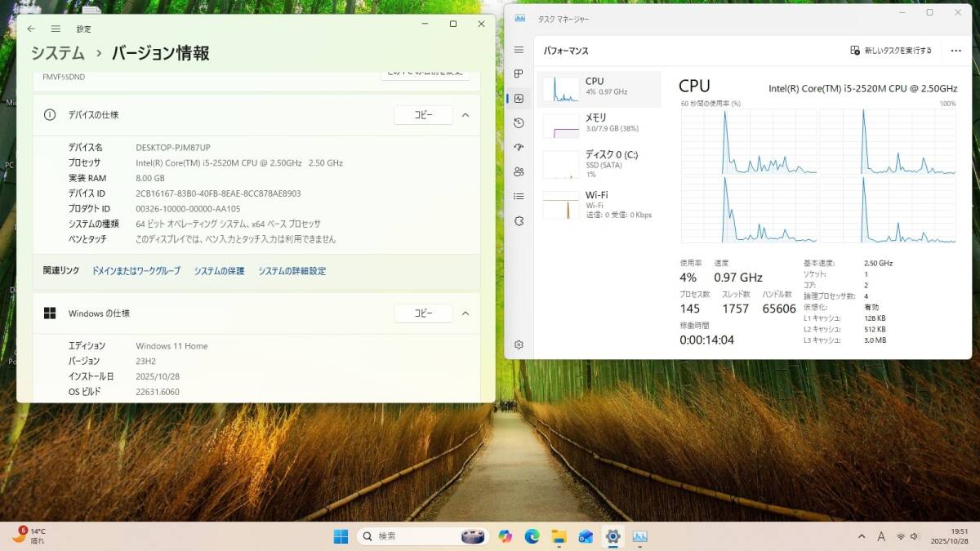Copy device specifications with コピー button
Viewport: 980px width, 551px height.
point(423,115)
